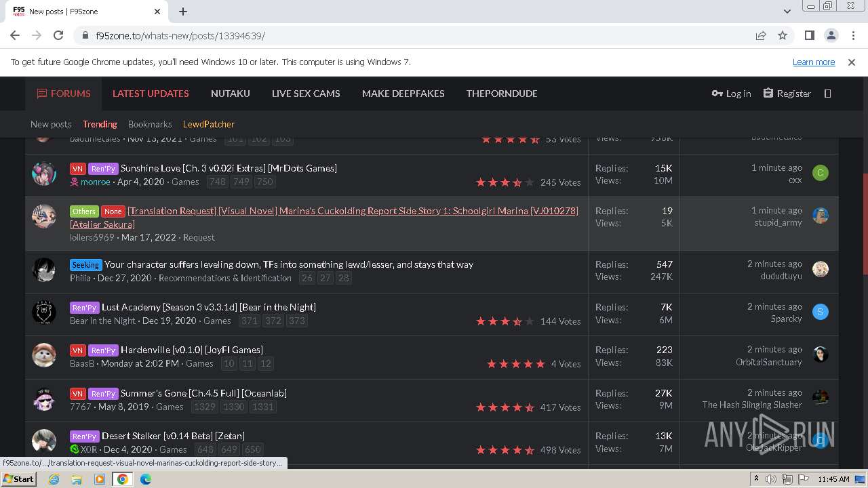Open Chrome profile avatar icon
The width and height of the screenshot is (868, 488).
pos(831,35)
